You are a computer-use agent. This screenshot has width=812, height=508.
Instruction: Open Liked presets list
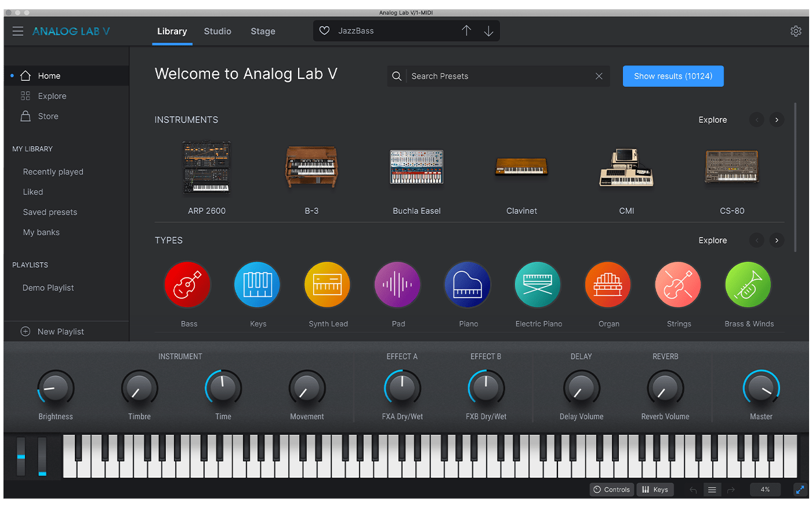33,192
